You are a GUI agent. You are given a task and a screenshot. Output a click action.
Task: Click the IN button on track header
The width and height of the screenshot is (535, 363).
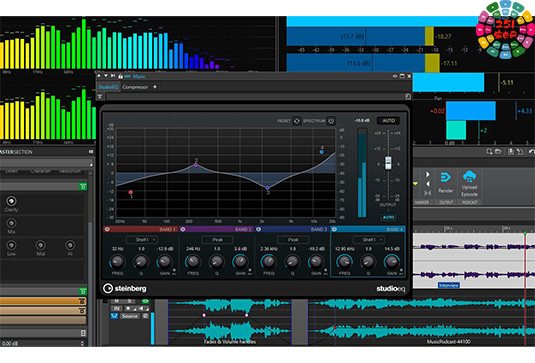pyautogui.click(x=117, y=308)
